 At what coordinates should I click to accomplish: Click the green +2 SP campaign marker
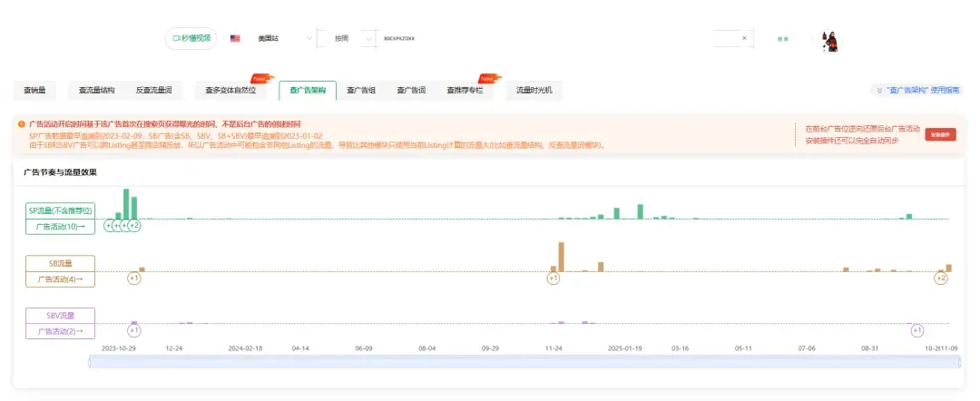(x=133, y=226)
